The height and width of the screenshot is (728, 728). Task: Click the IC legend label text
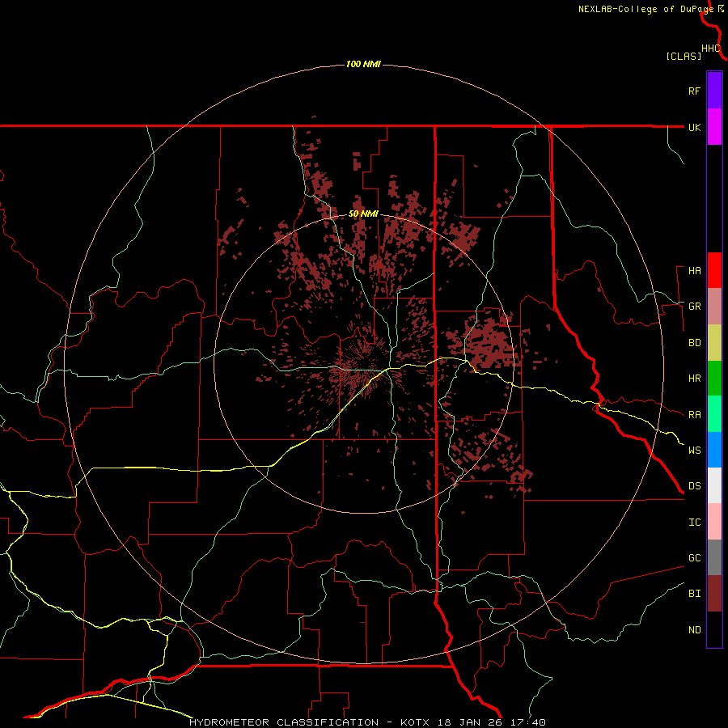695,523
